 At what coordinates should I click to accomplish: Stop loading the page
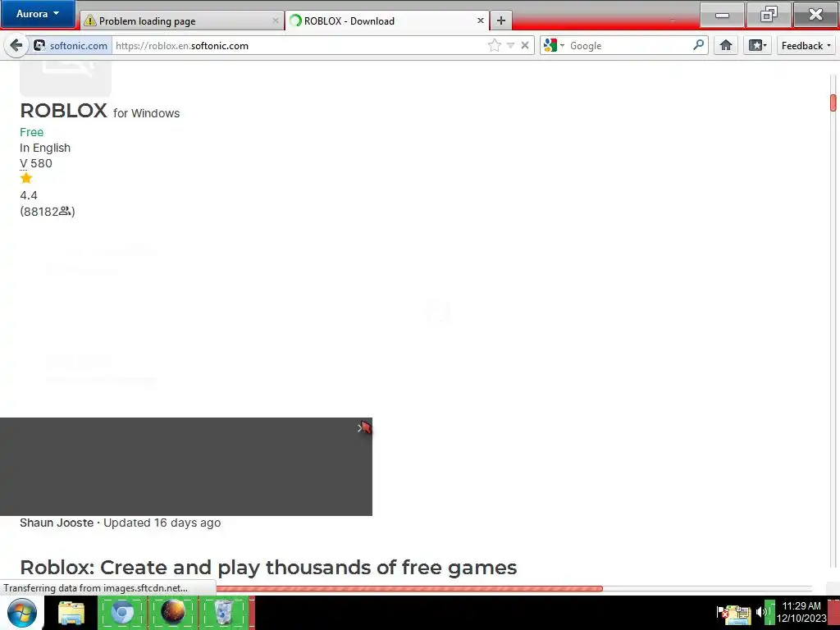(x=525, y=46)
